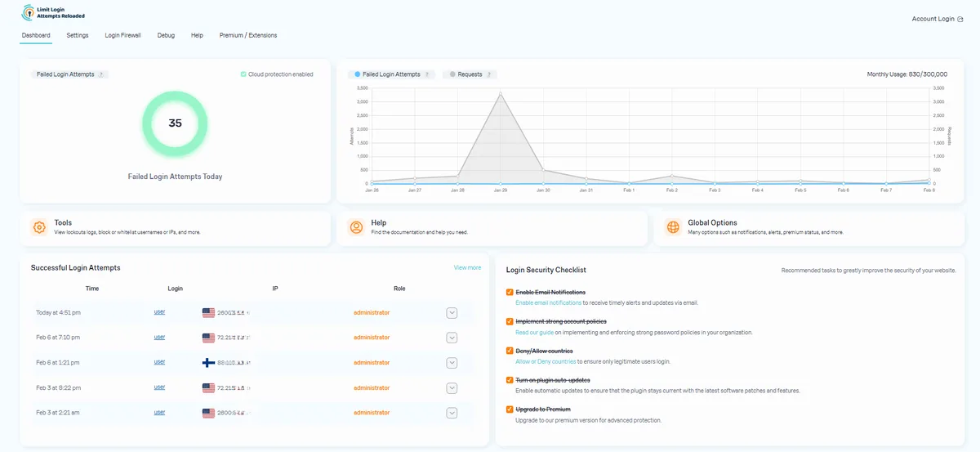The image size is (980, 452).
Task: Click user link in Feb 3 at 2:21 am row
Action: tap(159, 413)
